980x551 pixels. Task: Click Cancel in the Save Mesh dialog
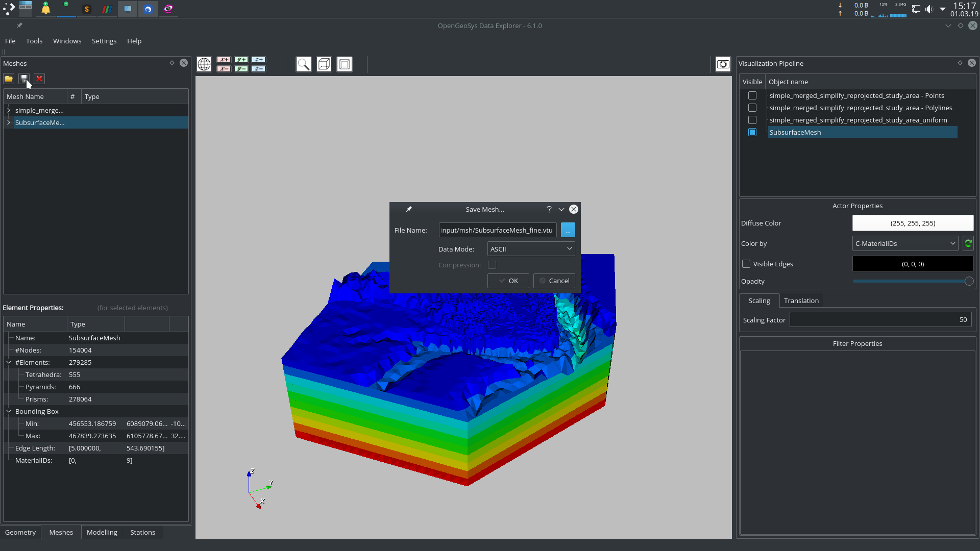point(554,281)
